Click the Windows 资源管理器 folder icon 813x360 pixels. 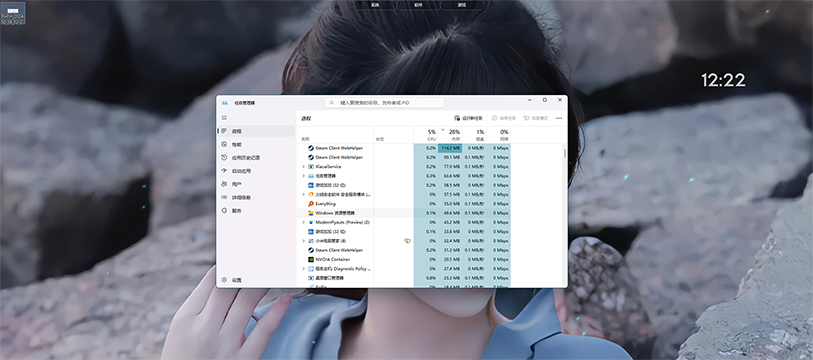point(311,213)
